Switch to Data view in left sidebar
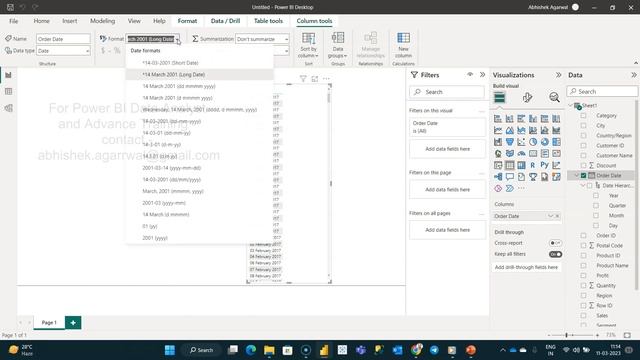Image resolution: width=640 pixels, height=360 pixels. point(8,91)
